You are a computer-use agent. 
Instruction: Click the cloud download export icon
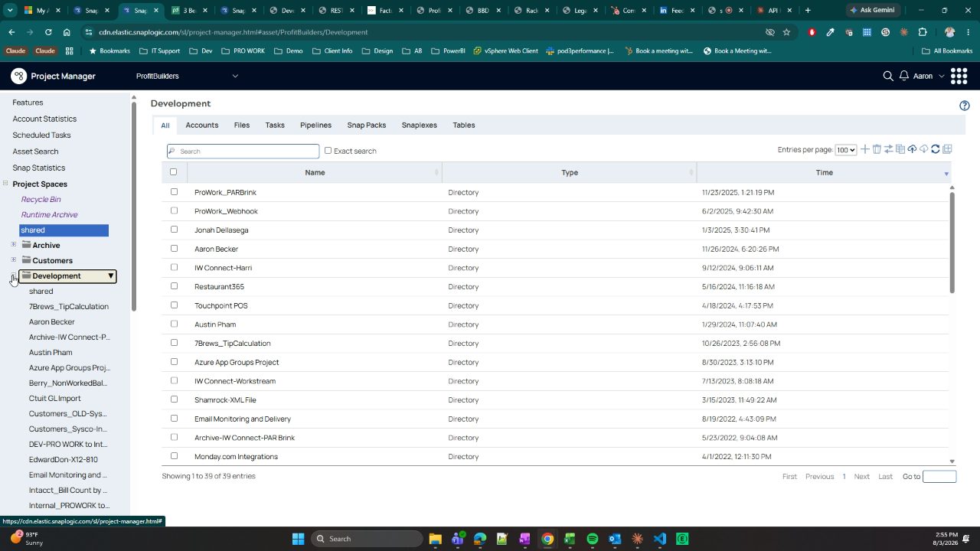(x=924, y=149)
